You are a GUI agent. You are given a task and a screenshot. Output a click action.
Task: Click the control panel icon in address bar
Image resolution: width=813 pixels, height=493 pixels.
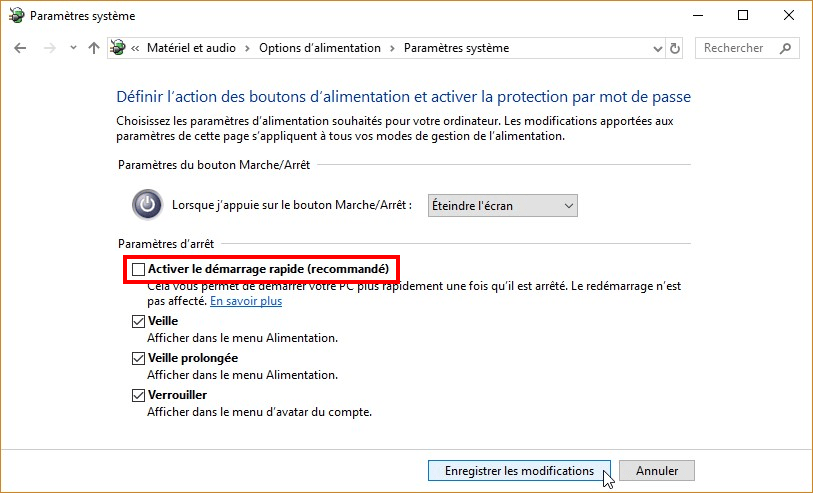pos(119,48)
